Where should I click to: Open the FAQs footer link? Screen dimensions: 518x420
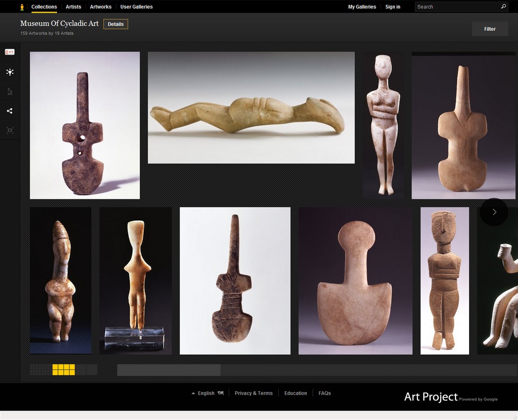pos(325,393)
